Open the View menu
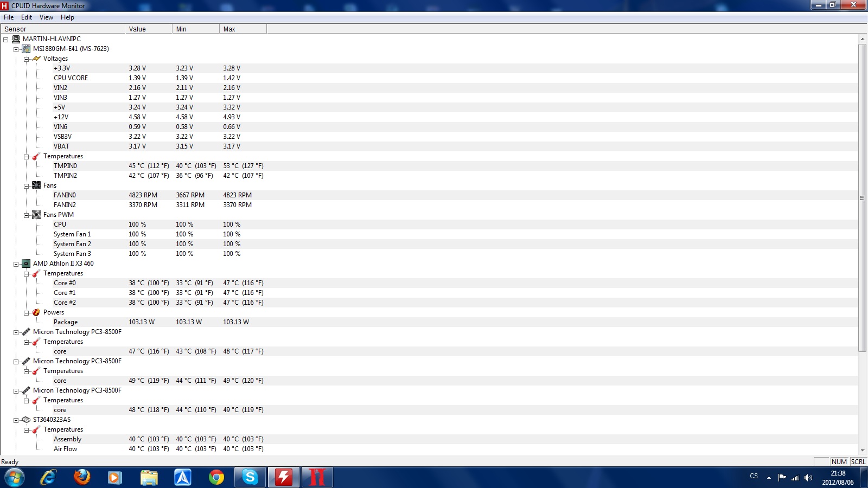Image resolution: width=868 pixels, height=488 pixels. 46,17
